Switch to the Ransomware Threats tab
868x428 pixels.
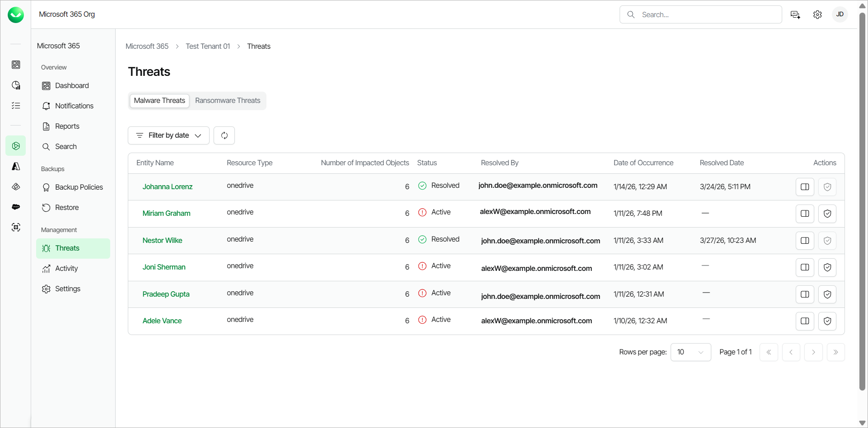228,101
